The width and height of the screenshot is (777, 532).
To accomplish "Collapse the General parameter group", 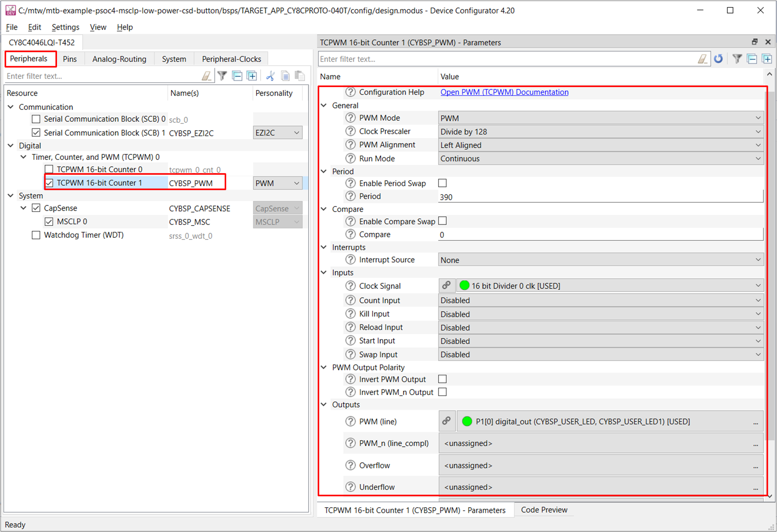I will tap(324, 105).
